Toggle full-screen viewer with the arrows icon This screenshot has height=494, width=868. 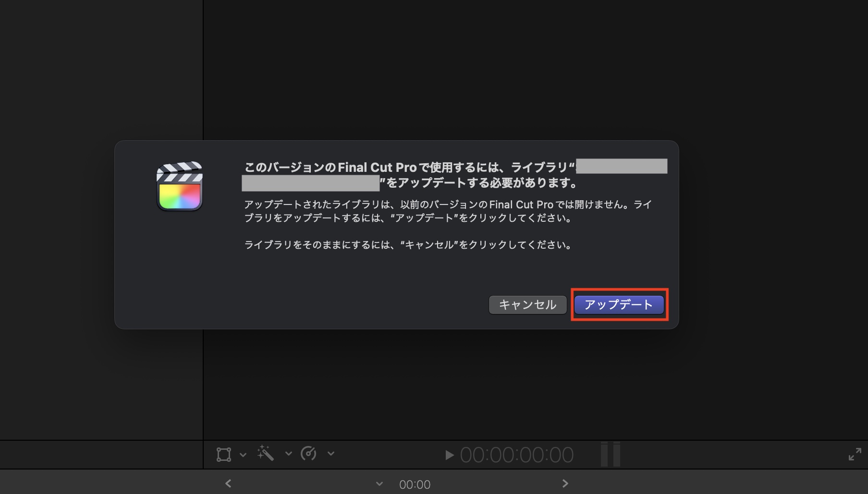coord(855,454)
